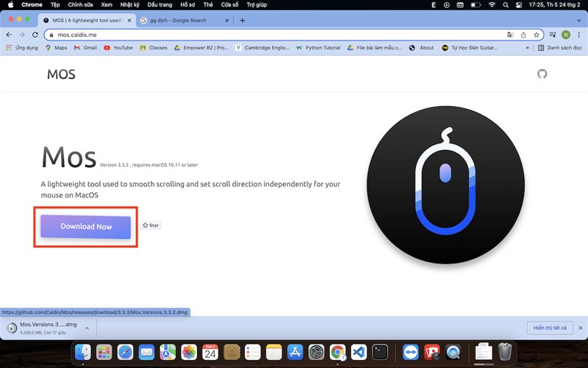Screen dimensions: 588x368
Task: Click the Wi-Fi icon in menu bar
Action: [492, 5]
